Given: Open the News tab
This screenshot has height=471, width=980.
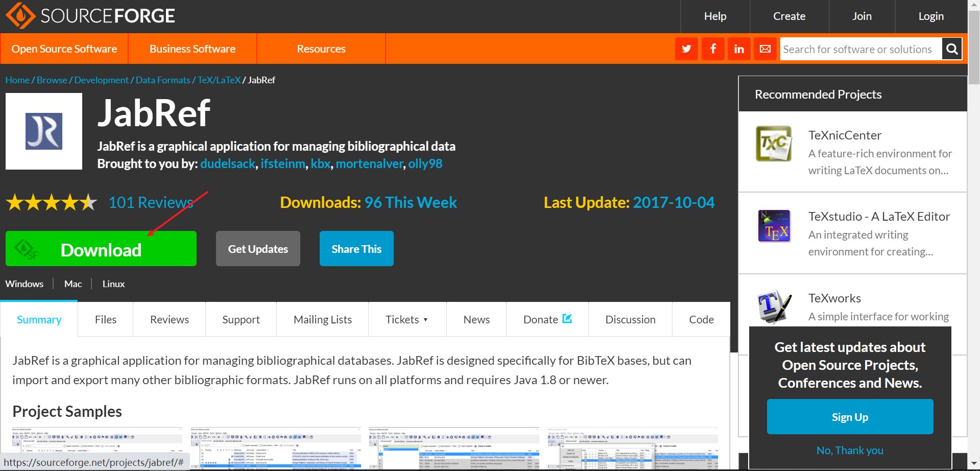Looking at the screenshot, I should [476, 319].
